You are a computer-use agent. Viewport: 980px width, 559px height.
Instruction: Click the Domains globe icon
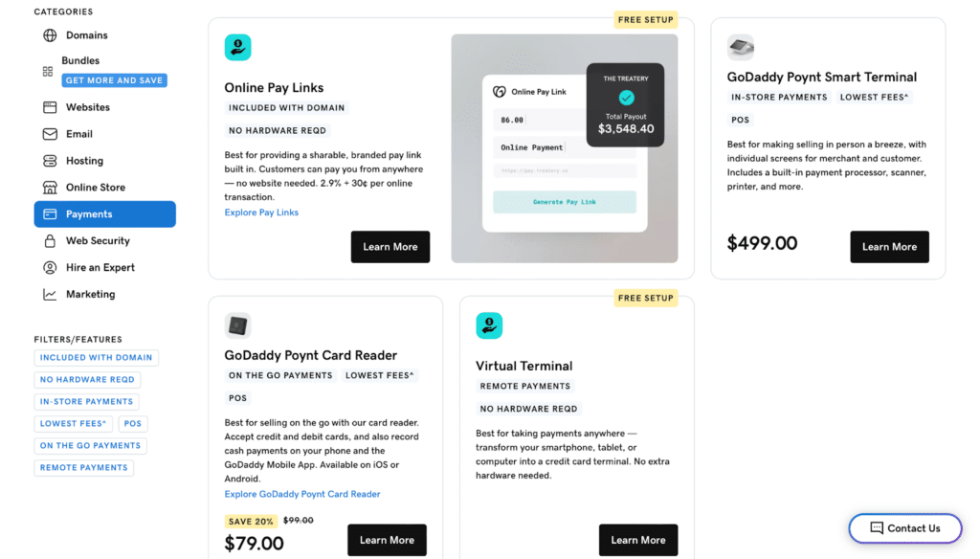(50, 35)
